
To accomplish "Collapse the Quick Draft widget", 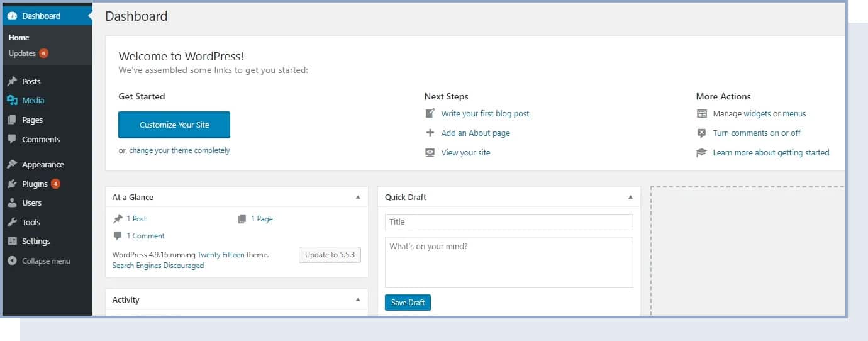I will [630, 197].
